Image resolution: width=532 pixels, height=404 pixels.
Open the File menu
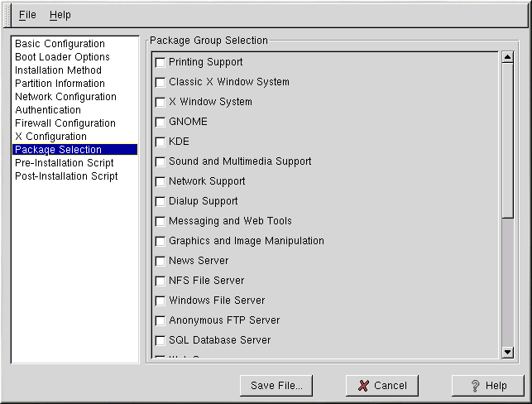27,15
